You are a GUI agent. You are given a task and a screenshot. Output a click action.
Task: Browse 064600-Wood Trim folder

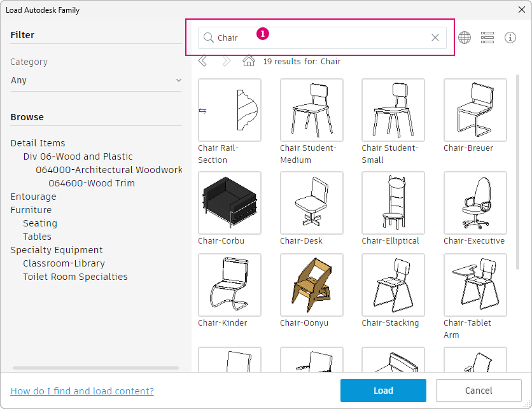(92, 183)
